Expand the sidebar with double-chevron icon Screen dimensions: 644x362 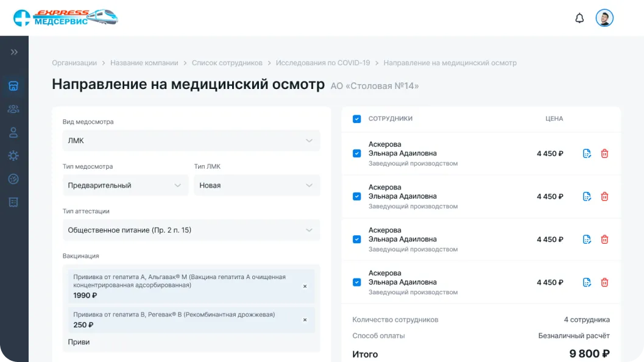(x=14, y=52)
